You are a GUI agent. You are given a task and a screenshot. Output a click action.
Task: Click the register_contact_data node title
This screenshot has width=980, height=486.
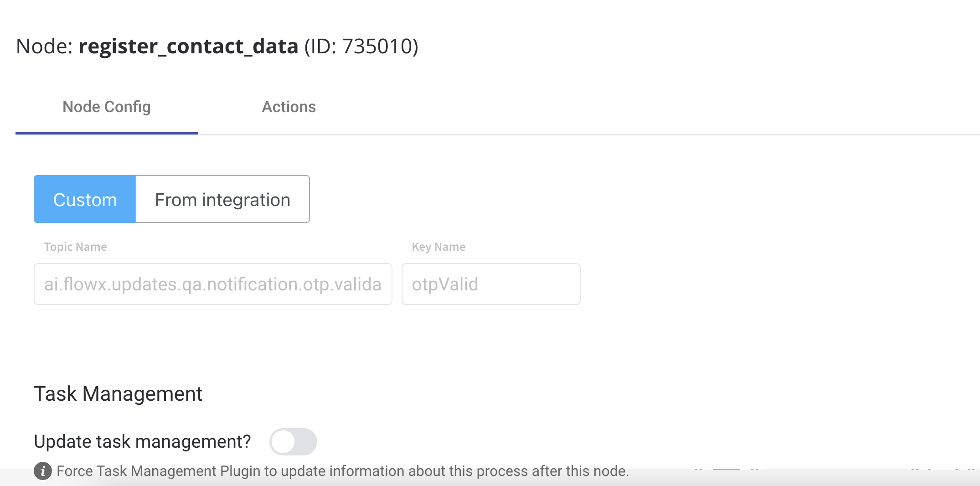click(x=188, y=46)
